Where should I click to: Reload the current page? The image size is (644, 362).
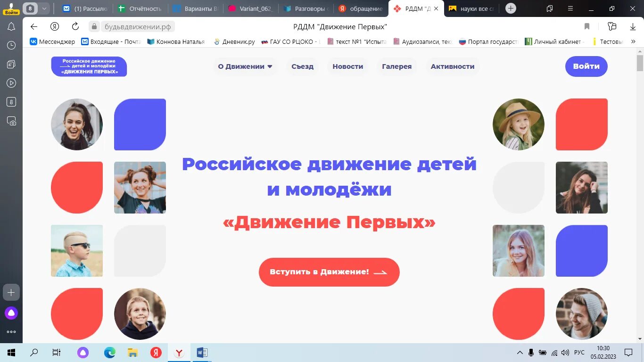point(75,26)
